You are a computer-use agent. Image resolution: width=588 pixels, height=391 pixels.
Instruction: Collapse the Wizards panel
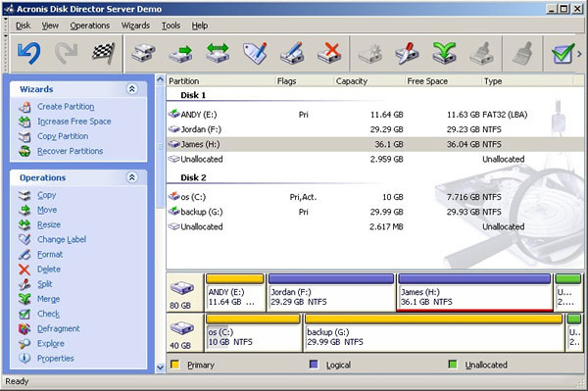(x=131, y=89)
